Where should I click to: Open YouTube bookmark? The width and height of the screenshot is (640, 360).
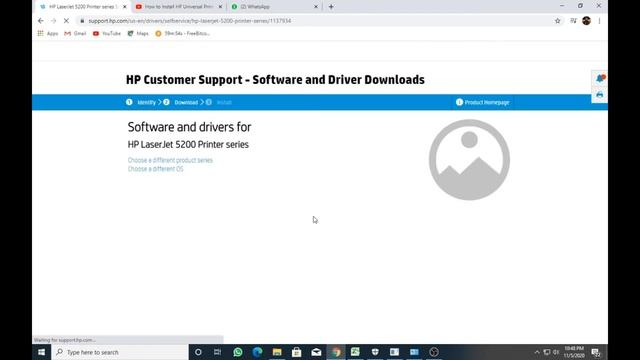[x=107, y=33]
